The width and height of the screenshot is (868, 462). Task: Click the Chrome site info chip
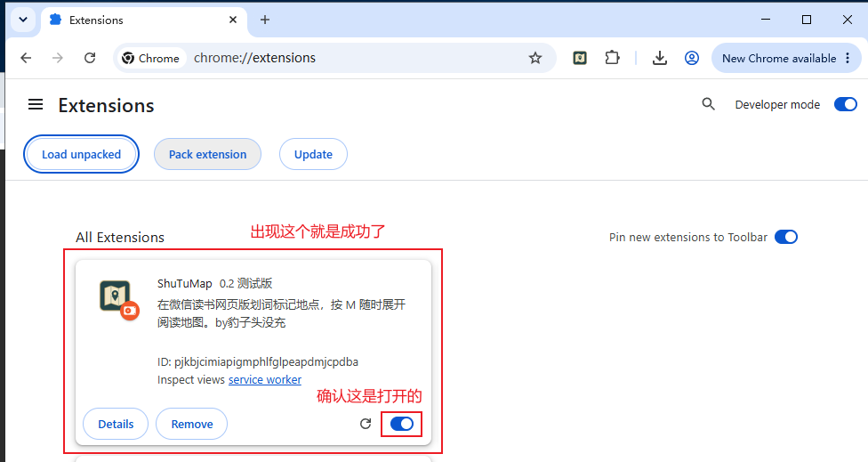[x=151, y=58]
